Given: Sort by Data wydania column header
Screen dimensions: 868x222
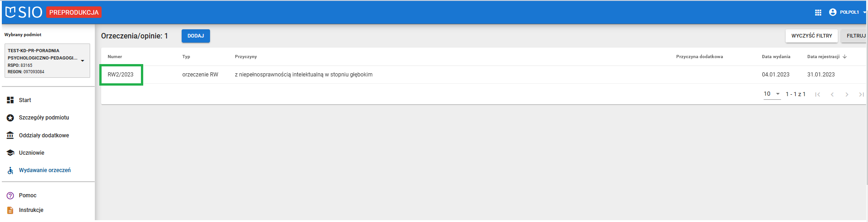Looking at the screenshot, I should pos(776,57).
